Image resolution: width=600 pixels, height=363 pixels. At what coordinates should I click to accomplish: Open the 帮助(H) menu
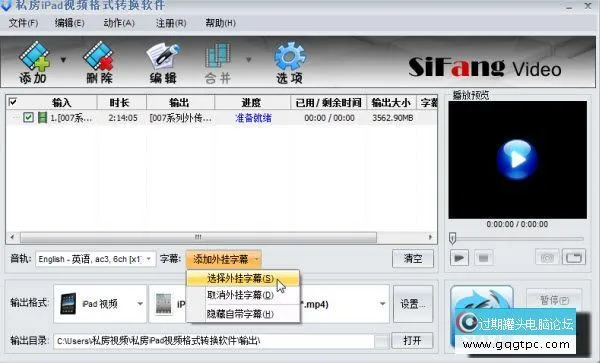[220, 23]
